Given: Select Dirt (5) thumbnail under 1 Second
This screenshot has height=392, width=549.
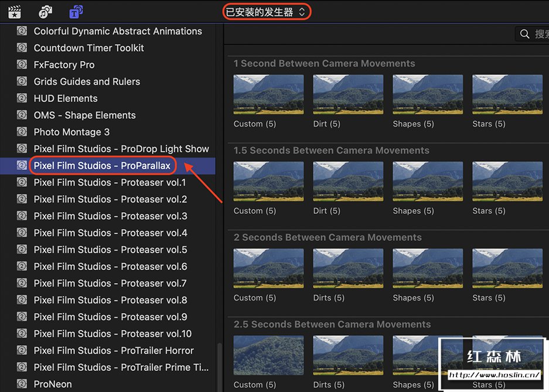Looking at the screenshot, I should 348,94.
